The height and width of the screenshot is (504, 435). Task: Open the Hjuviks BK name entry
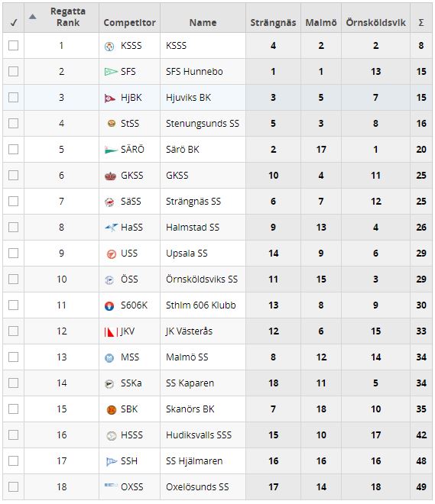pyautogui.click(x=188, y=98)
